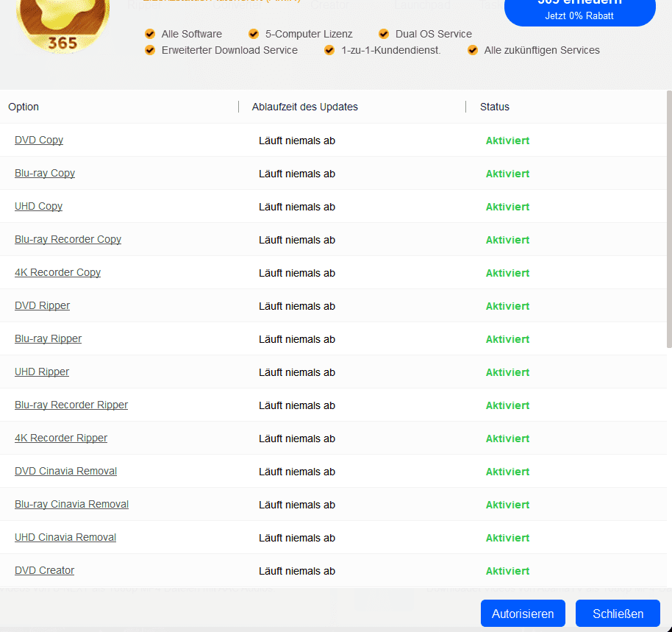
Task: Click the checkmark icon beside 5-Computer Lizenz
Action: 254,34
